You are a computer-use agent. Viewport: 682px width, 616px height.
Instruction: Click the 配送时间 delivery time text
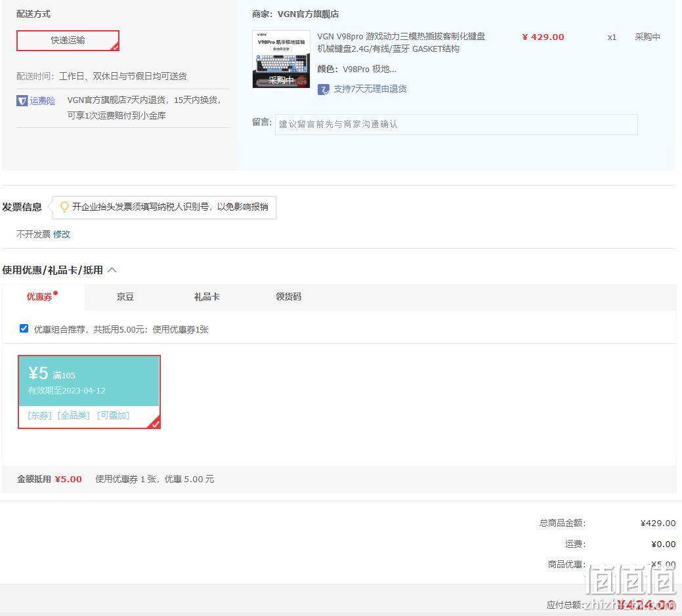(x=102, y=77)
